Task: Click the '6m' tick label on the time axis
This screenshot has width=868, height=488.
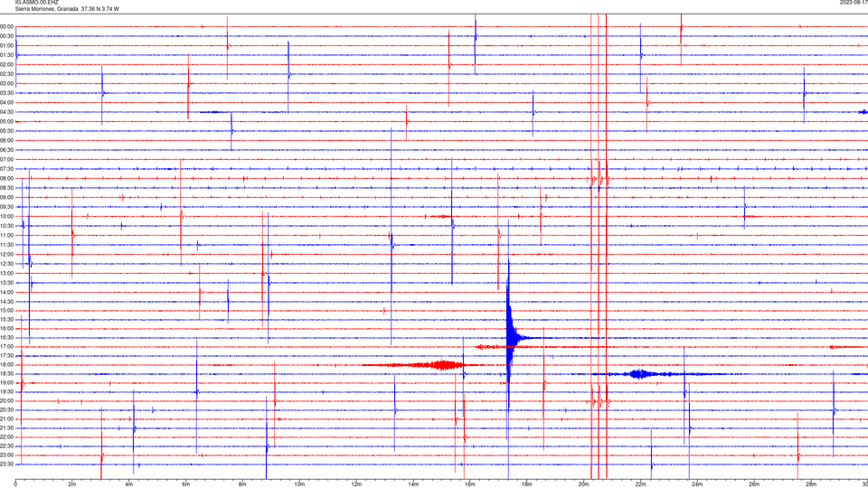Action: [x=185, y=484]
